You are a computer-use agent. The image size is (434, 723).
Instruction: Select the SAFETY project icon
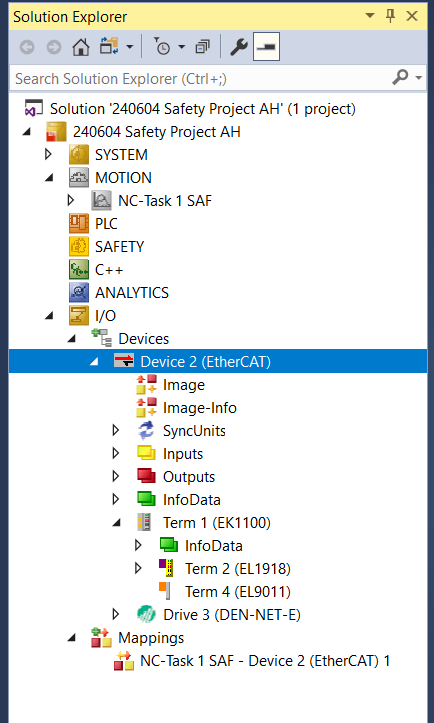click(x=79, y=247)
